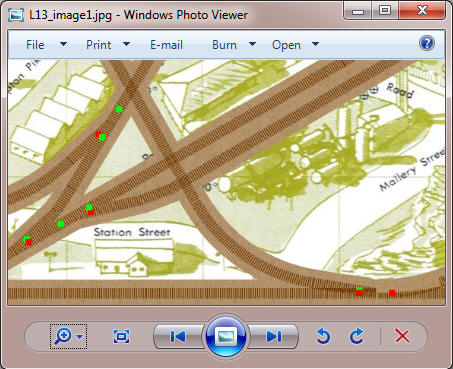Click the blue Help question mark icon
Image resolution: width=453 pixels, height=369 pixels.
pyautogui.click(x=427, y=43)
